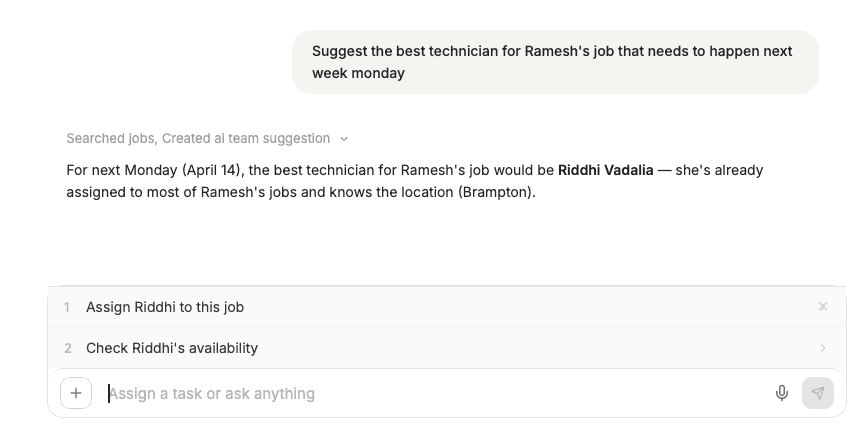Choose Check Riddhi's availability suggestion
The image size is (868, 434).
pyautogui.click(x=172, y=348)
